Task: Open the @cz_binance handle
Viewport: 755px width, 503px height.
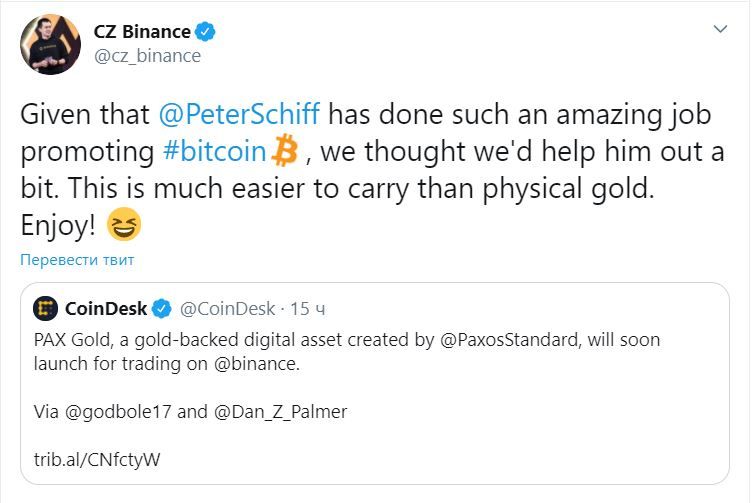Action: 147,56
